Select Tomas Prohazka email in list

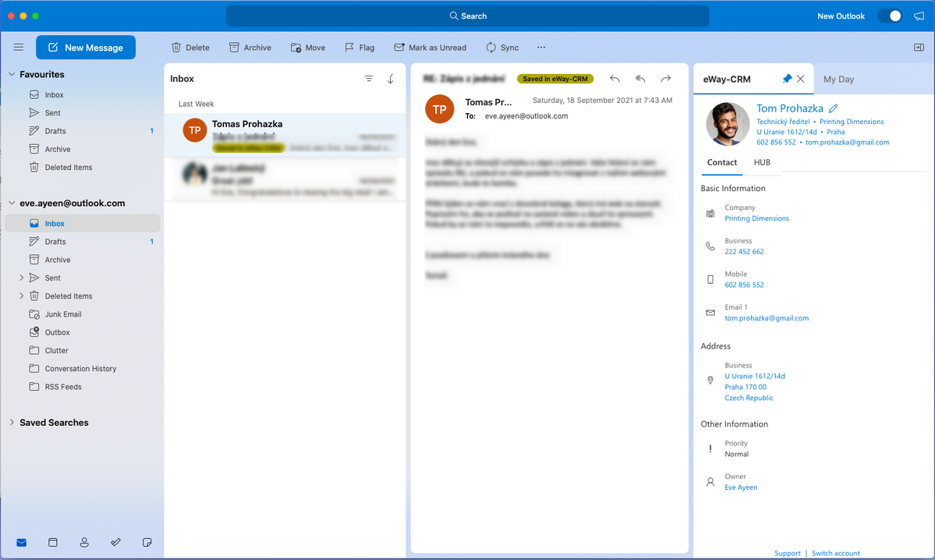(x=285, y=136)
